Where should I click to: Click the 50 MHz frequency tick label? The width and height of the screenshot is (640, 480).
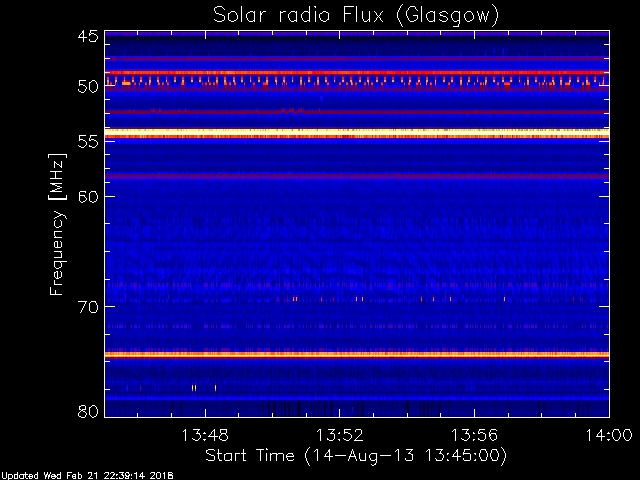pos(87,87)
